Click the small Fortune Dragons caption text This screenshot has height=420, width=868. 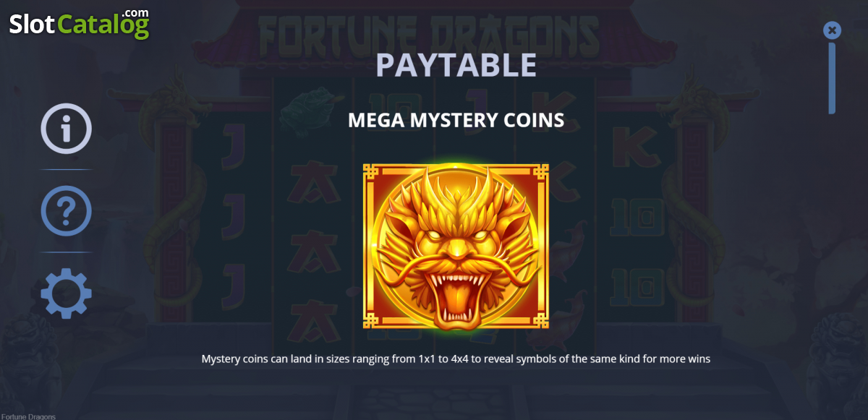[x=28, y=416]
